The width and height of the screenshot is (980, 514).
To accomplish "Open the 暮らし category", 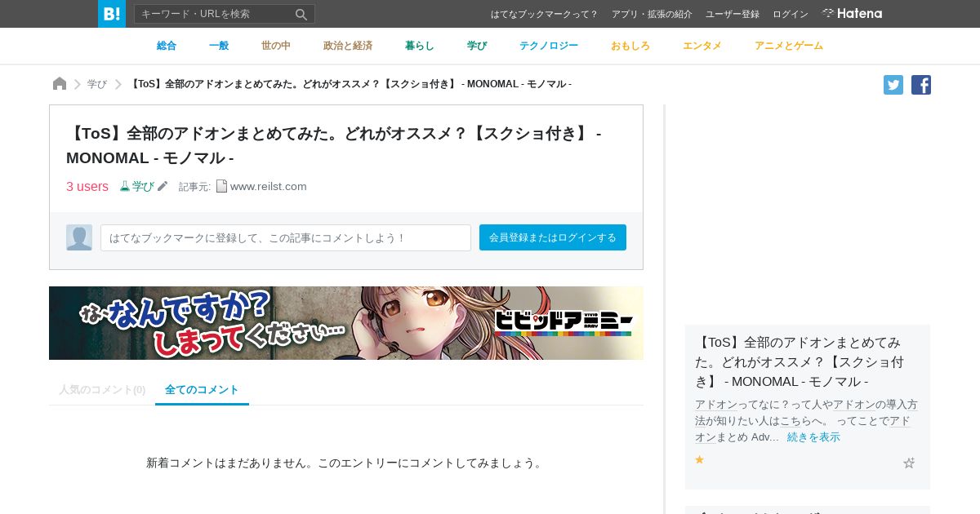I will (420, 46).
